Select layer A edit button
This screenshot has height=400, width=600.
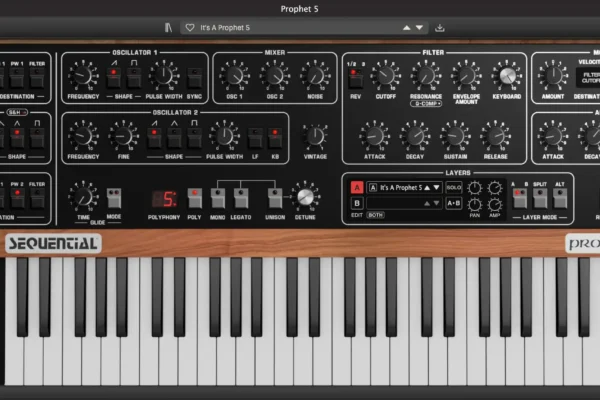pos(357,188)
